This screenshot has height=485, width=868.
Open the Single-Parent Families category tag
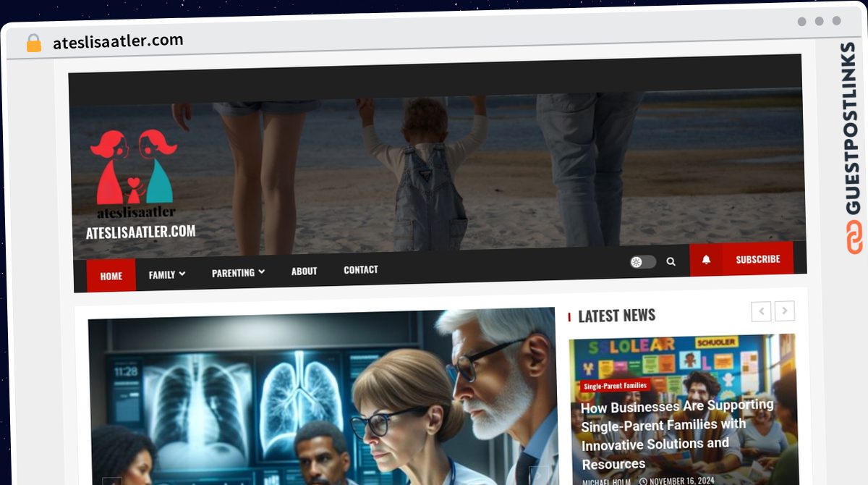coord(616,386)
